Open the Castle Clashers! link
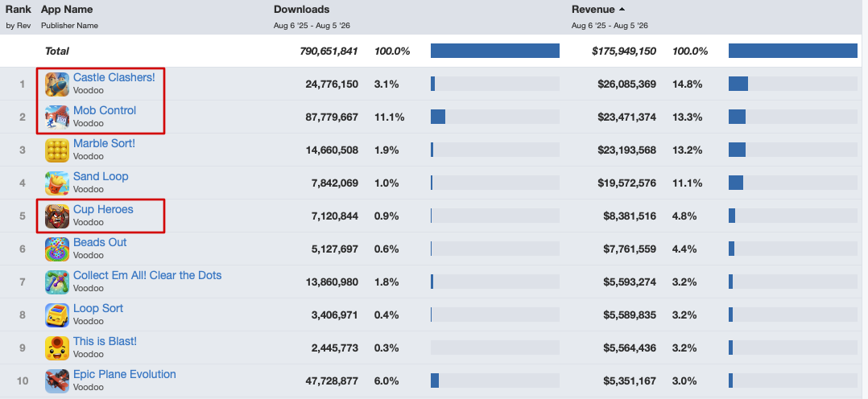This screenshot has width=868, height=399. pos(114,77)
